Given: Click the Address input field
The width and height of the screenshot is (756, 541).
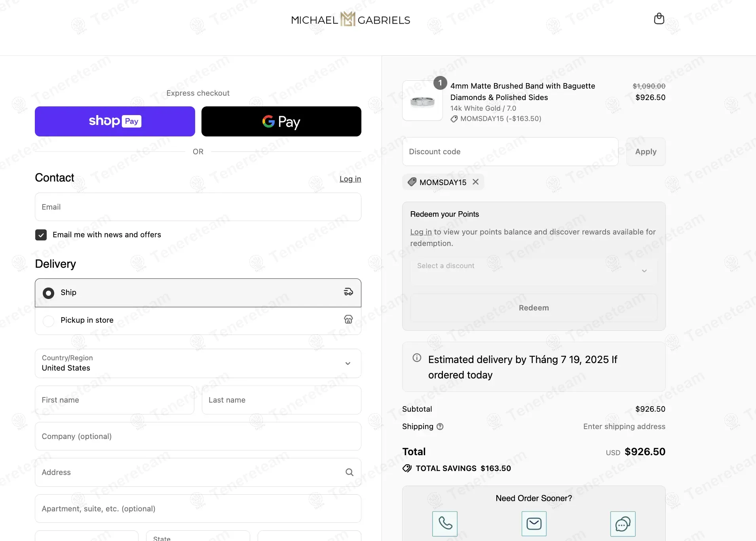Looking at the screenshot, I should 198,472.
